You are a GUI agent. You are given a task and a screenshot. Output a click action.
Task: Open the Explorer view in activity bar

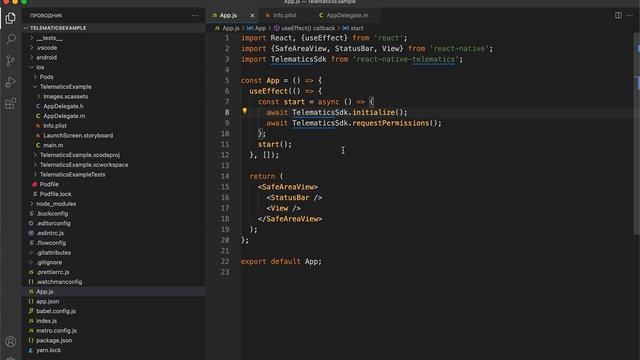click(x=11, y=18)
